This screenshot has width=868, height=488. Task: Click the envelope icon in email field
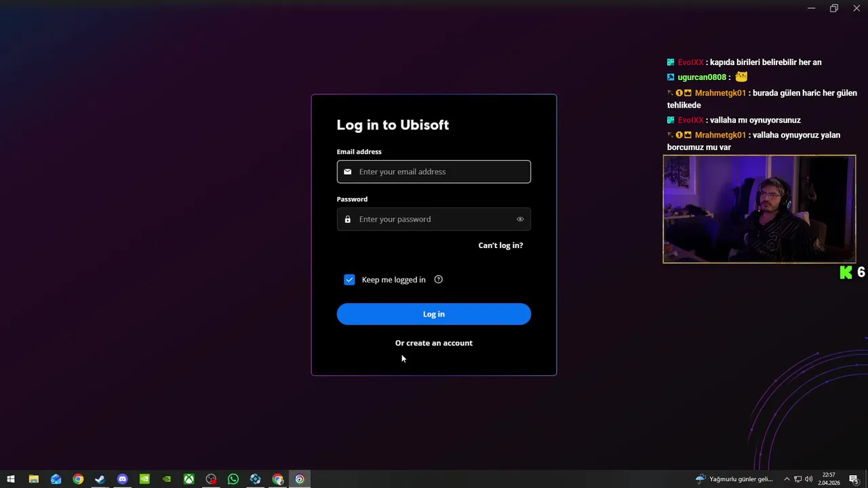pyautogui.click(x=348, y=171)
